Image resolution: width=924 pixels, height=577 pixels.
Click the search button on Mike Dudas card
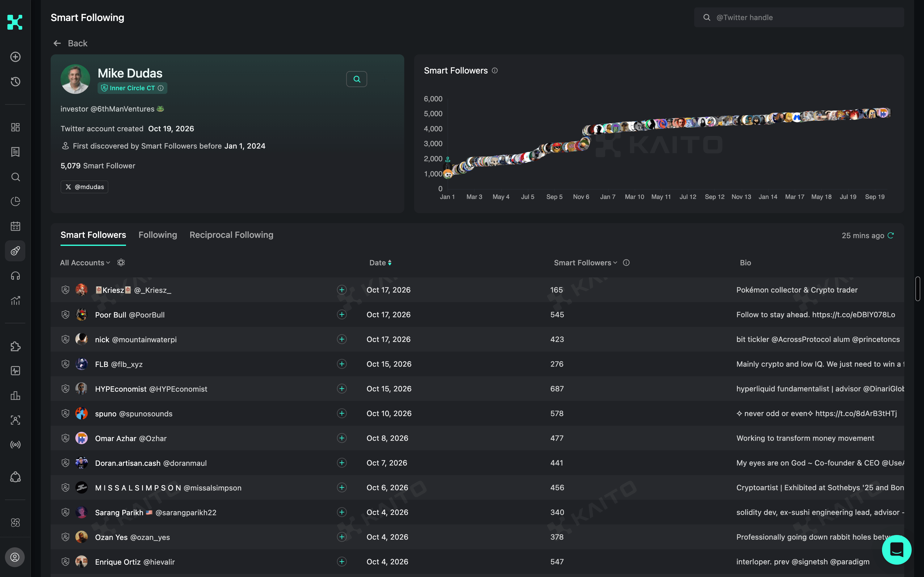tap(356, 79)
